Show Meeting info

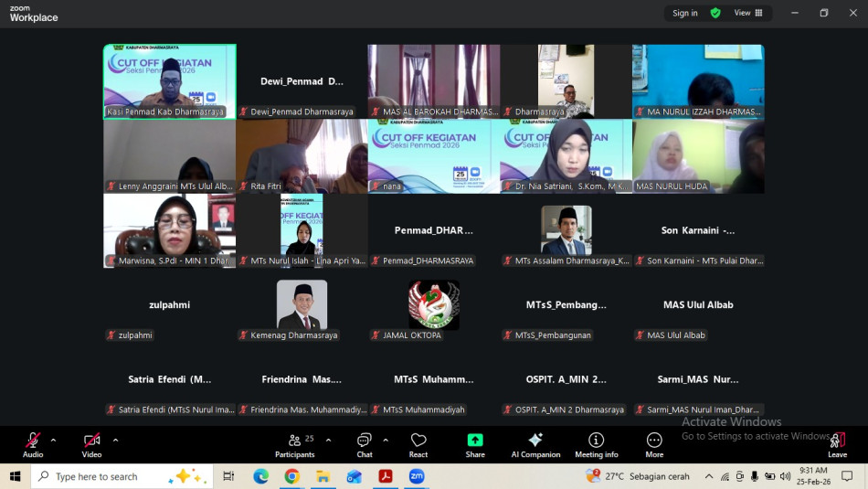[x=597, y=445]
